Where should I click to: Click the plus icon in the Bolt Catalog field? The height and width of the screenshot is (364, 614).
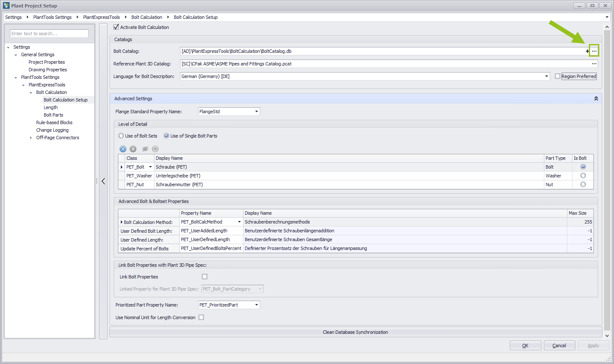(x=587, y=51)
